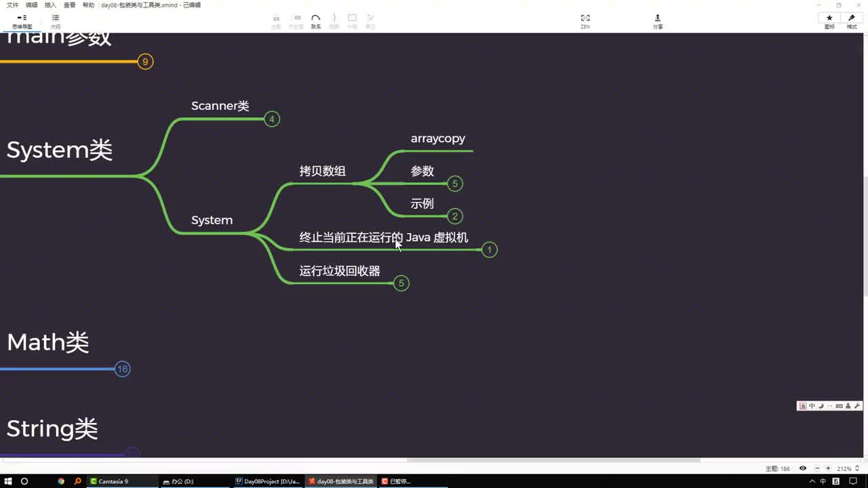Screen dimensions: 868x488
Task: Click the subtopic tool icon
Action: pyautogui.click(x=296, y=21)
